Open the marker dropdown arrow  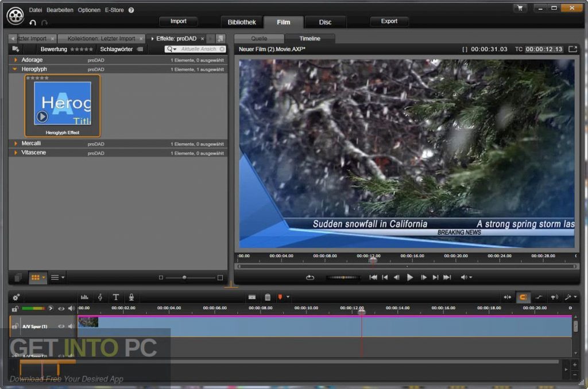[288, 297]
